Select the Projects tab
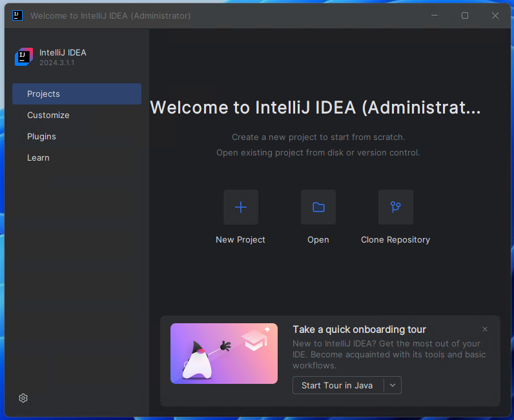The width and height of the screenshot is (514, 420). pos(77,94)
